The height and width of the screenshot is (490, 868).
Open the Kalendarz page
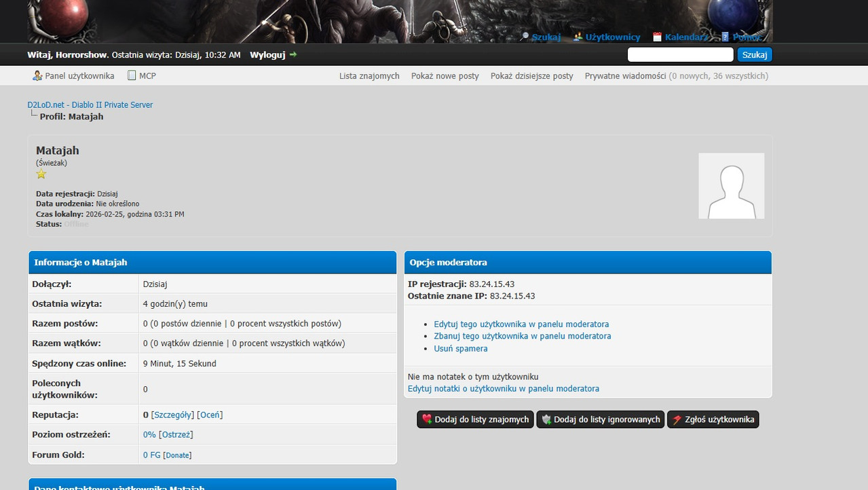pos(687,37)
